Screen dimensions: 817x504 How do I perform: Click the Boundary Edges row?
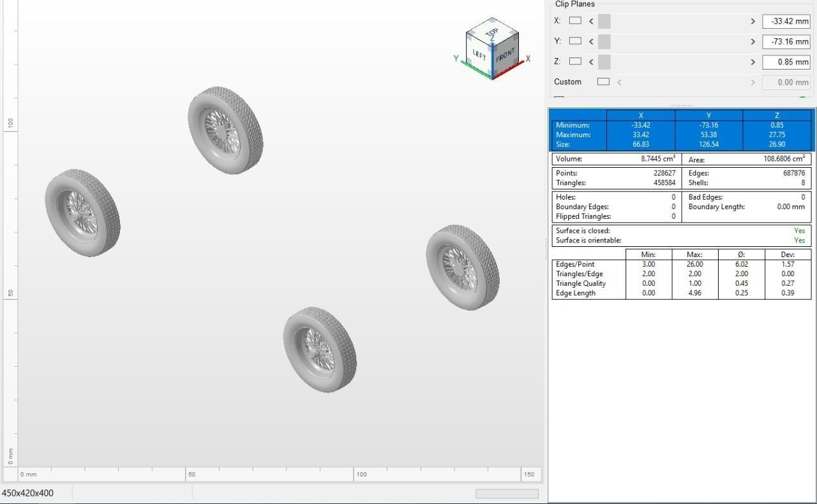pyautogui.click(x=617, y=207)
